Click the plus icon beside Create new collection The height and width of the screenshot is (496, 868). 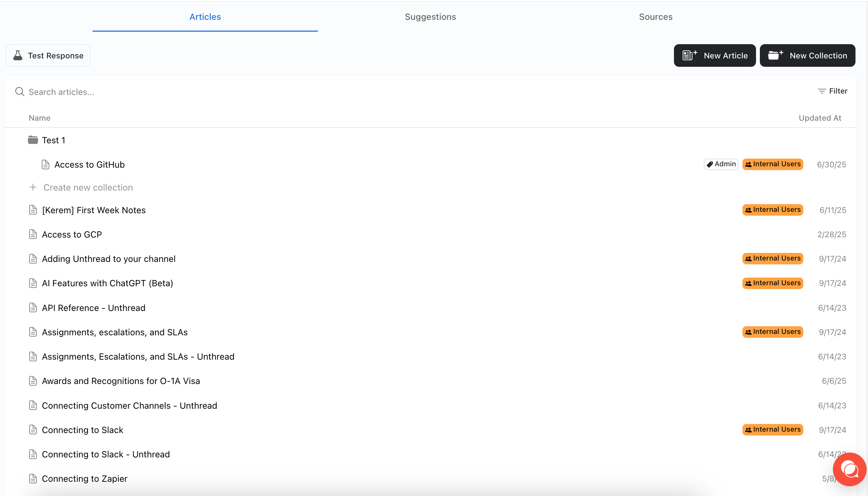(33, 187)
